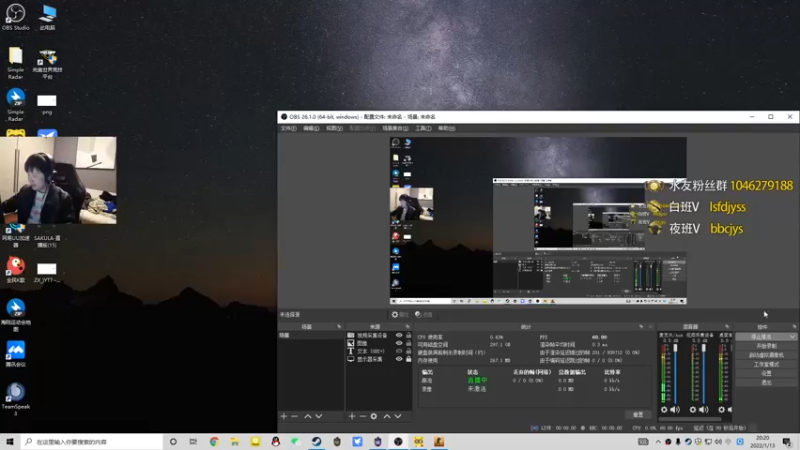The width and height of the screenshot is (800, 450).
Task: Pop out the 混音器 mixer dock
Action: (x=727, y=327)
